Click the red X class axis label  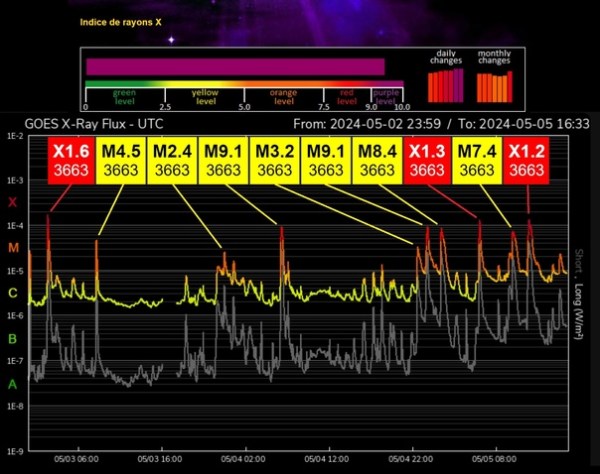point(12,202)
